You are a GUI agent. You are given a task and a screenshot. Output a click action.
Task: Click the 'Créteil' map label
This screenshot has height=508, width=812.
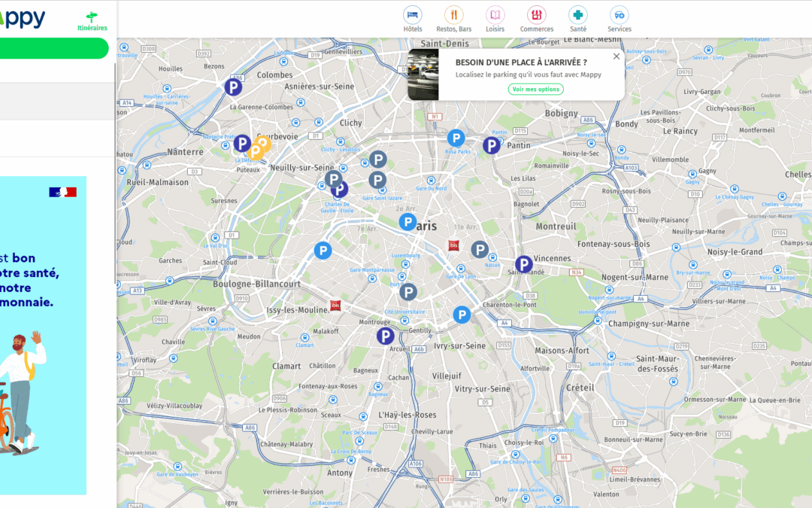(x=580, y=388)
